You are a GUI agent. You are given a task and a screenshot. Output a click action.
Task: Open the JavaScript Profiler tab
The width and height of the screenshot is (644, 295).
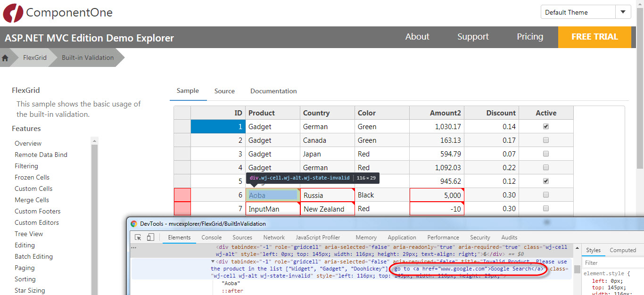click(318, 238)
